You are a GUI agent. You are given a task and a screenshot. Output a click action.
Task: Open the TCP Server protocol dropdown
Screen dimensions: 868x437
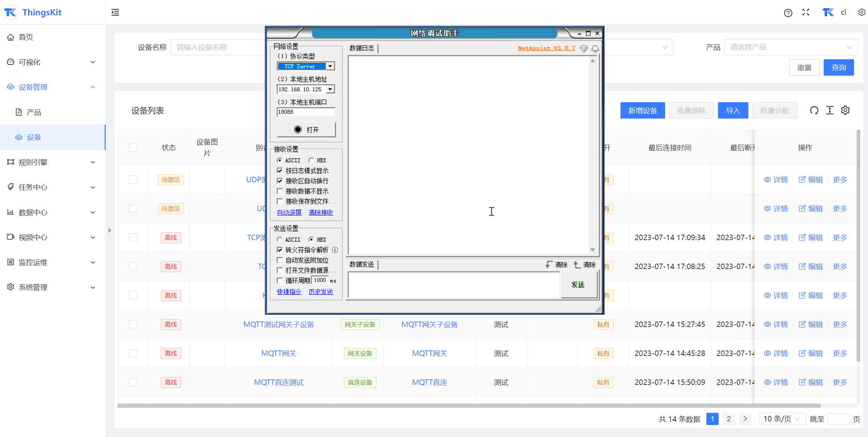point(330,66)
